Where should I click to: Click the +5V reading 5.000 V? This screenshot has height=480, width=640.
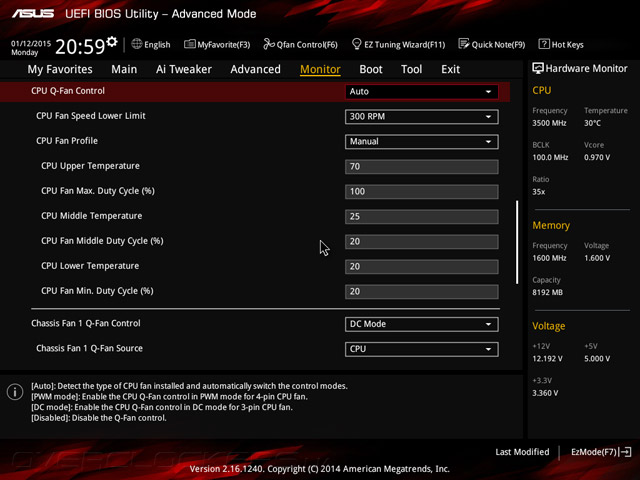click(x=597, y=359)
